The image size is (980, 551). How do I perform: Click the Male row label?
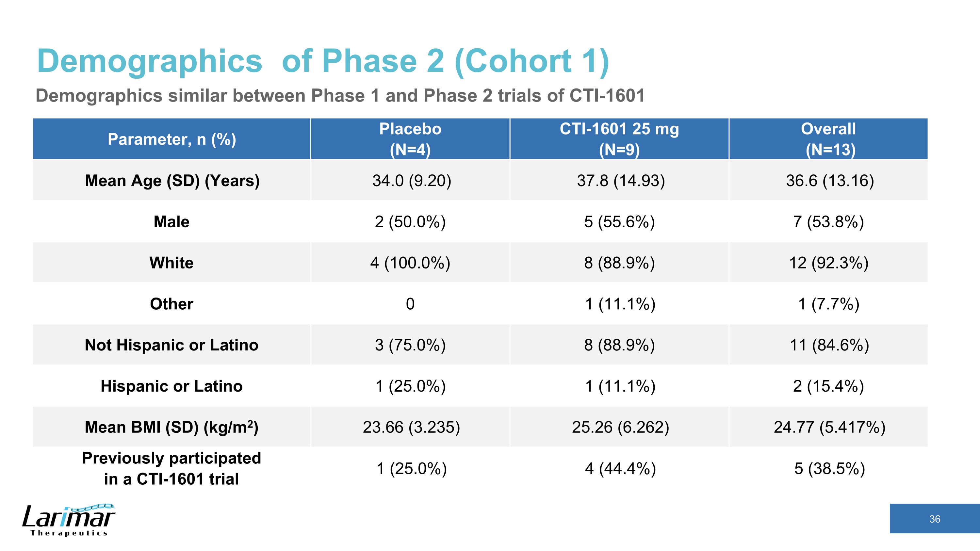(171, 222)
